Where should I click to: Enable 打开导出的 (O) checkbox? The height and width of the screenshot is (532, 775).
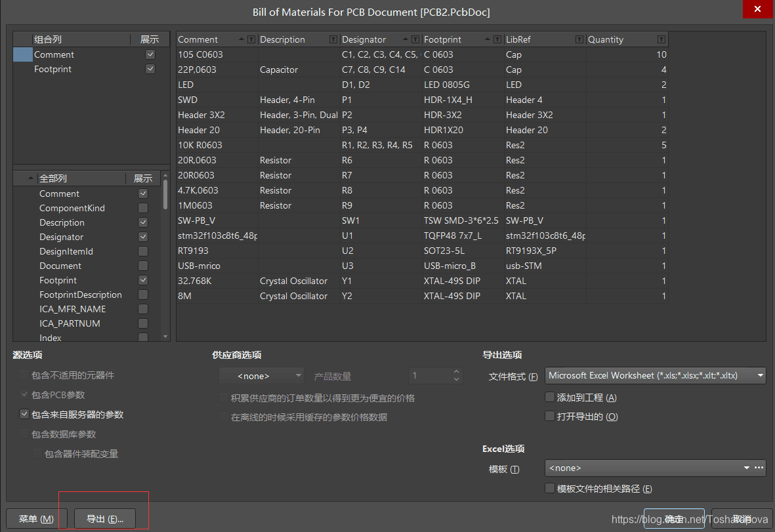point(550,417)
